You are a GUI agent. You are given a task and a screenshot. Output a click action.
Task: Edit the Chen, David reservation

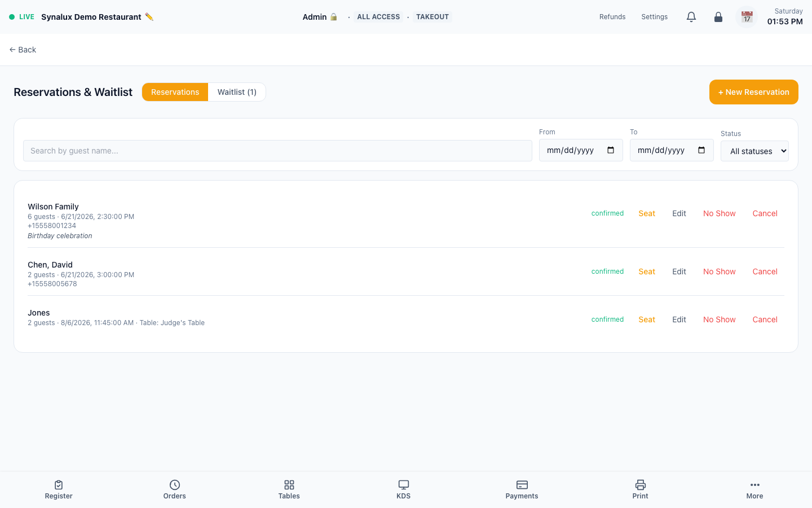click(x=679, y=271)
